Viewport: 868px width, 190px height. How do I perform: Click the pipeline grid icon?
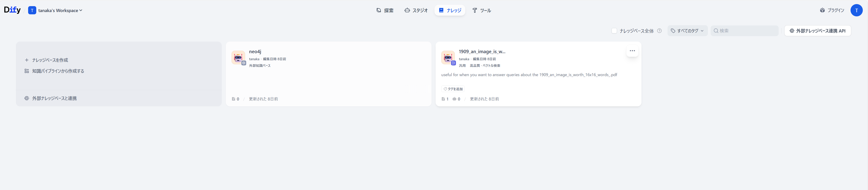pos(27,71)
